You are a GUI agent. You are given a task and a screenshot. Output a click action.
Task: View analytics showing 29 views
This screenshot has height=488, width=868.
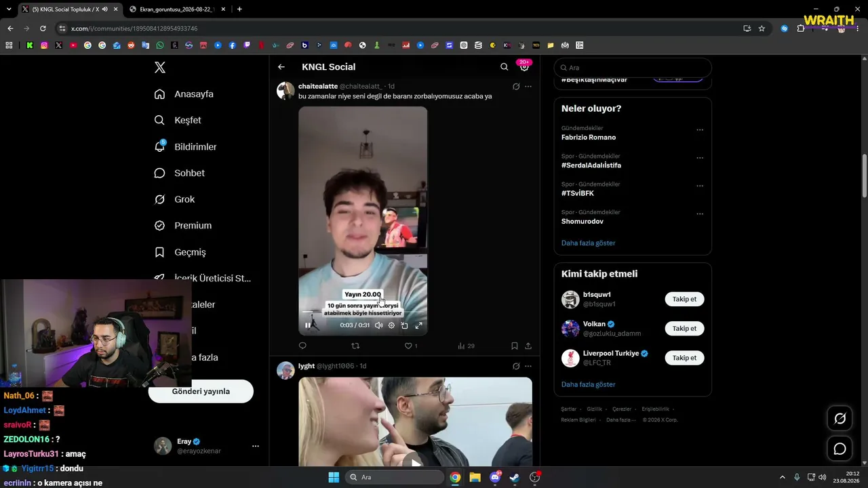[466, 346]
